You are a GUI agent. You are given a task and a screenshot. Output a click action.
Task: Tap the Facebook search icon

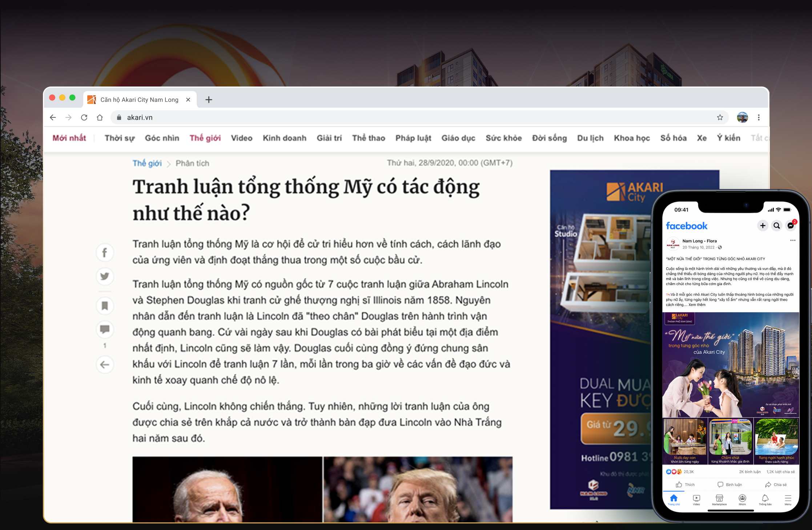(x=777, y=226)
